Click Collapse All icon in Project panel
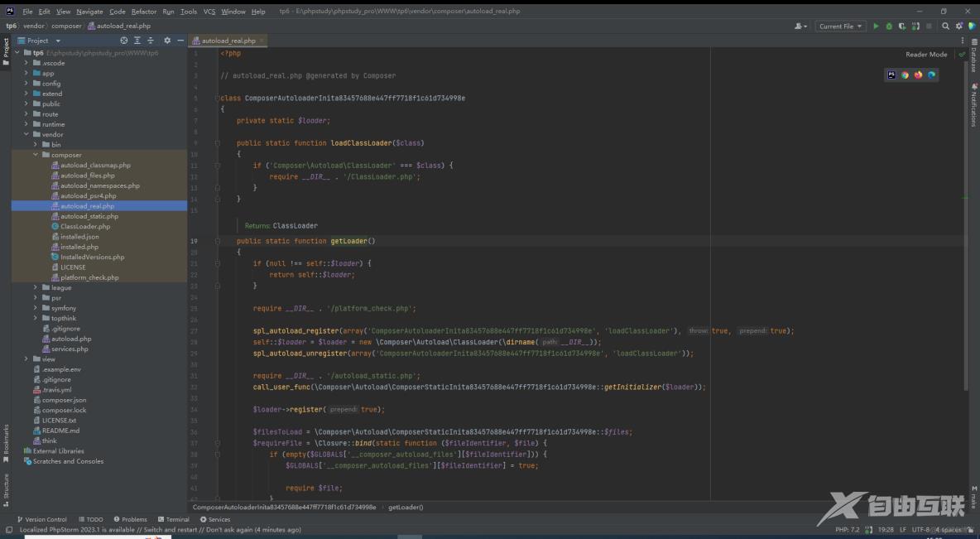This screenshot has height=539, width=980. coord(150,41)
